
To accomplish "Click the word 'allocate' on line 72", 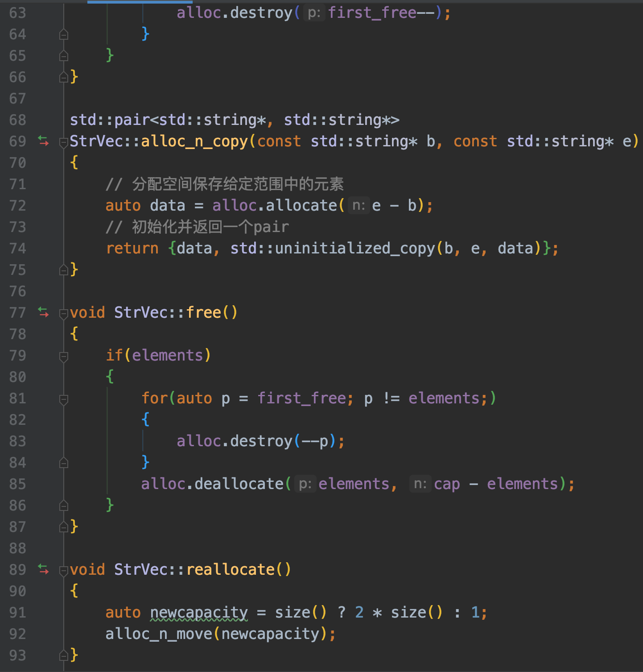I will [x=301, y=205].
